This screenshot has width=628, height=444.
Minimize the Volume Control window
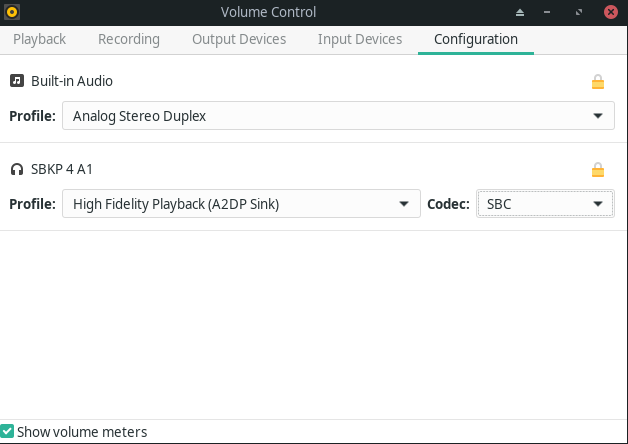tap(549, 13)
